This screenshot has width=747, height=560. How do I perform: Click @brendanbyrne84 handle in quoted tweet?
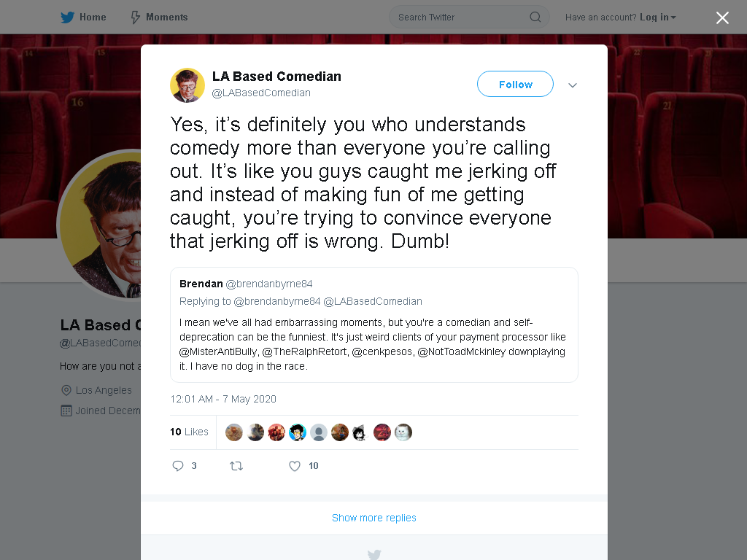(268, 284)
